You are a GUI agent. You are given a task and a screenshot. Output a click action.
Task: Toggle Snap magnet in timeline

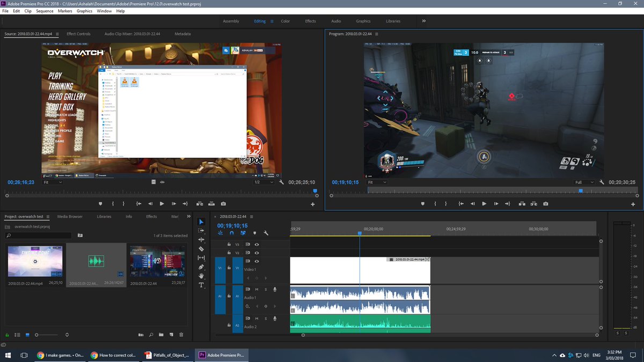231,233
